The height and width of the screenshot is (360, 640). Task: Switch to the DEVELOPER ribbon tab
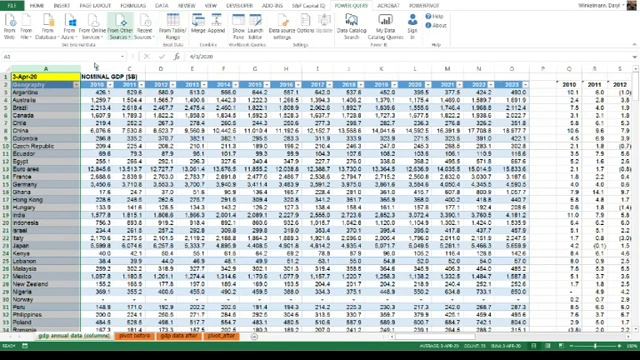coord(239,6)
